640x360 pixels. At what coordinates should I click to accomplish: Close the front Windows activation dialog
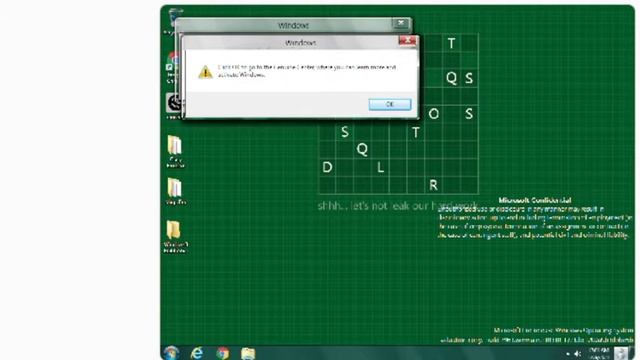[407, 40]
